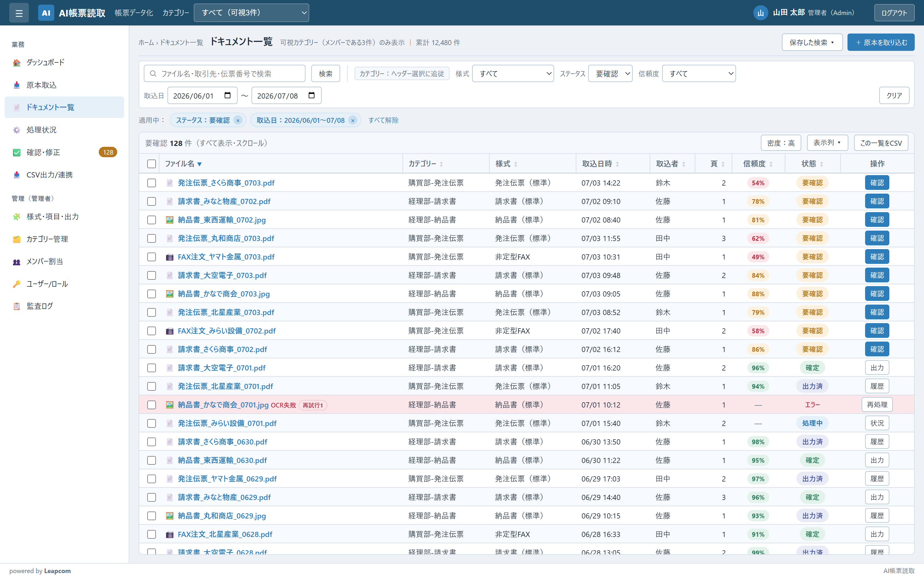Click ログアウト button
924x578 pixels.
click(x=894, y=13)
